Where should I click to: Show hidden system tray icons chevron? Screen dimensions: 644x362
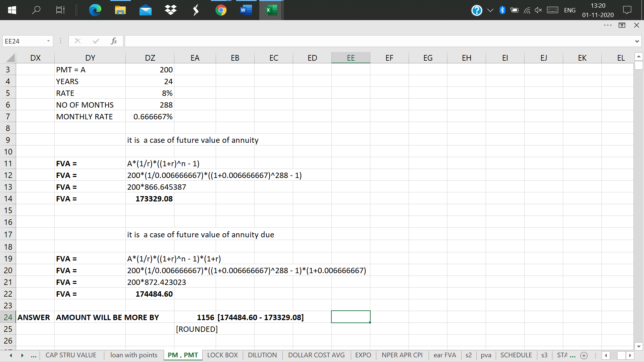click(x=490, y=10)
